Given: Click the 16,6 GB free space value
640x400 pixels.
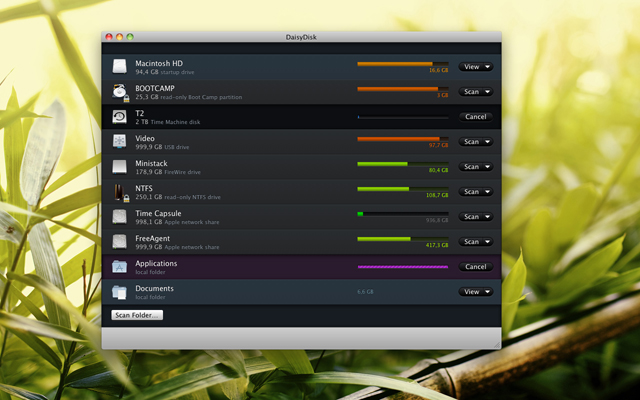Looking at the screenshot, I should click(438, 70).
